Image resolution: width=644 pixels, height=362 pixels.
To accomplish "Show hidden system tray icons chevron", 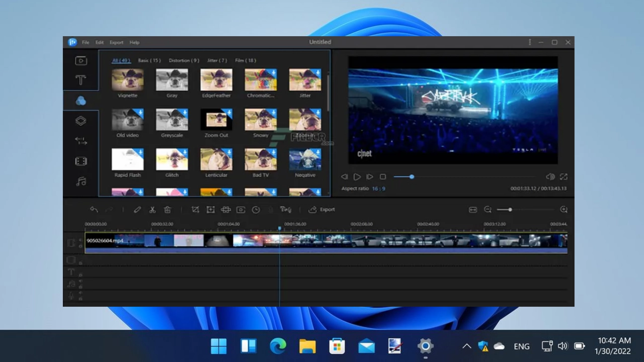I will (x=467, y=346).
